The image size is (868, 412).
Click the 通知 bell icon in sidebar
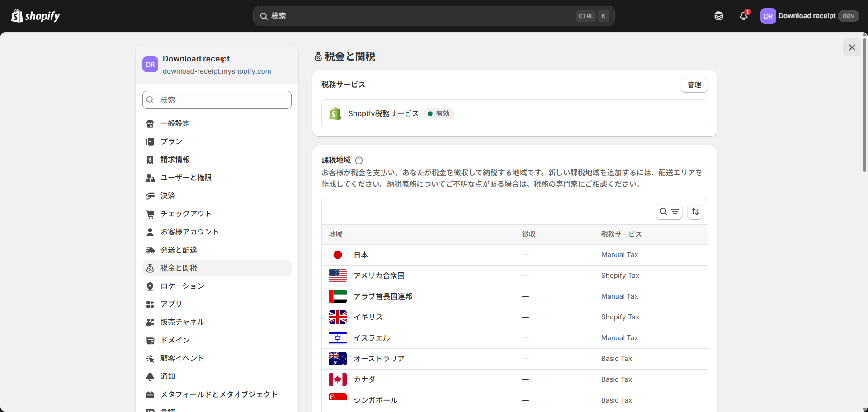click(x=150, y=377)
